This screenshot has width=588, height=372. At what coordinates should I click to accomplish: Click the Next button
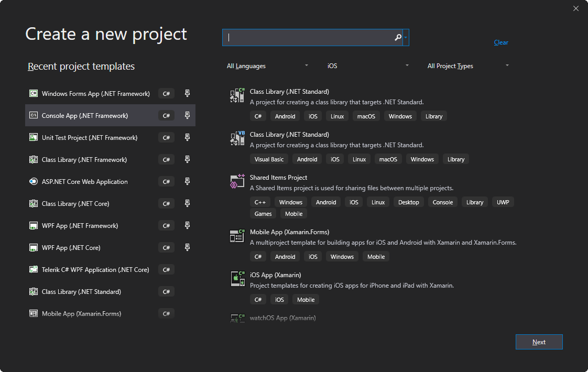tap(539, 342)
